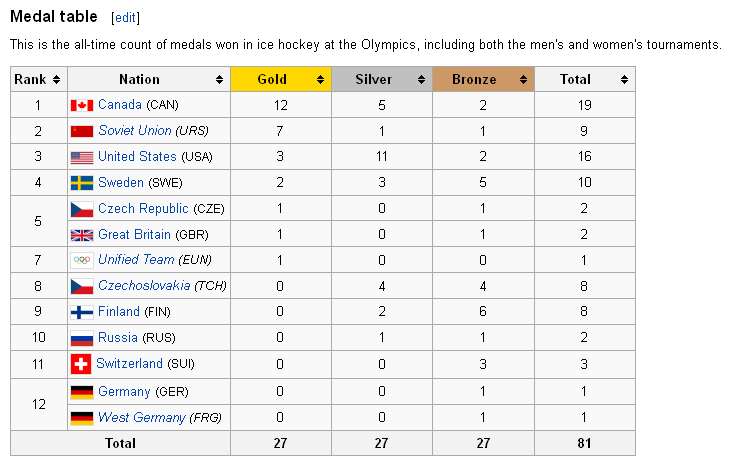
Task: Follow the Czech Republic link
Action: (x=143, y=209)
